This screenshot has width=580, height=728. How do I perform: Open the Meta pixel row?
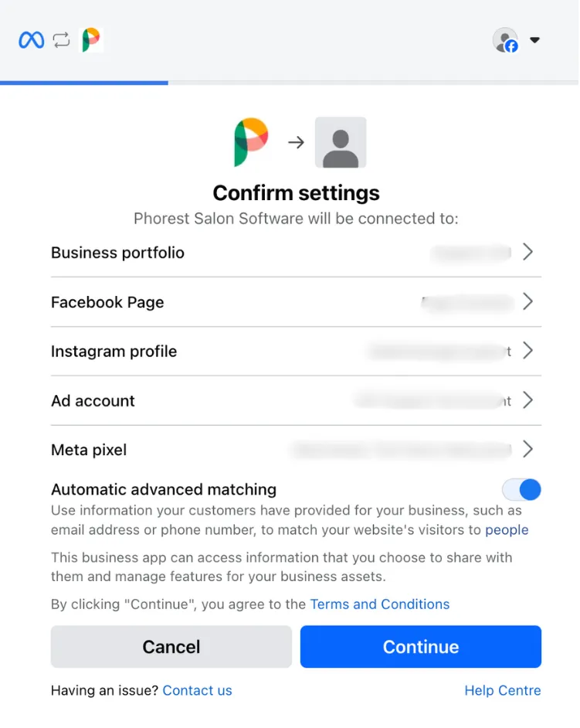296,450
